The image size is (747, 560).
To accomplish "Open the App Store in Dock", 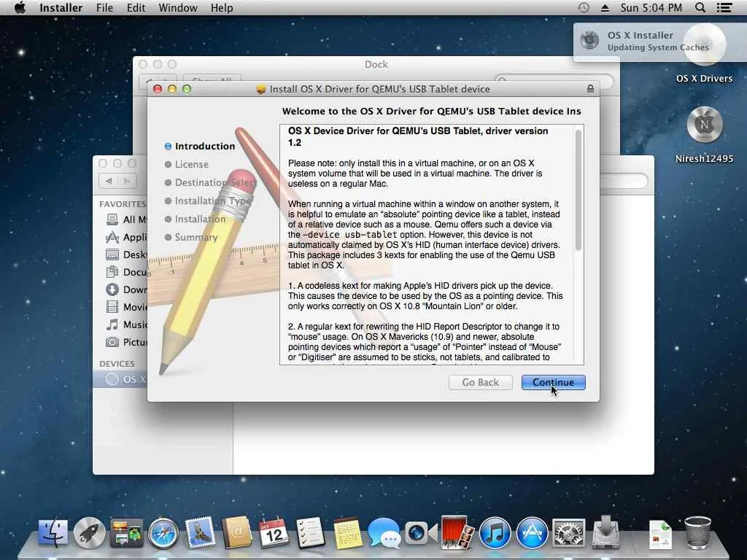I will 532,533.
